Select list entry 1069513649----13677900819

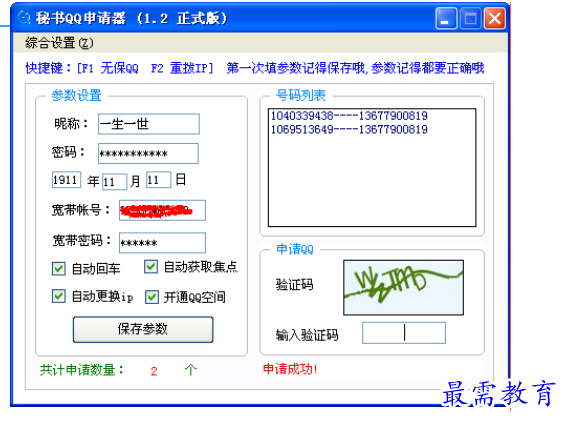[x=349, y=129]
